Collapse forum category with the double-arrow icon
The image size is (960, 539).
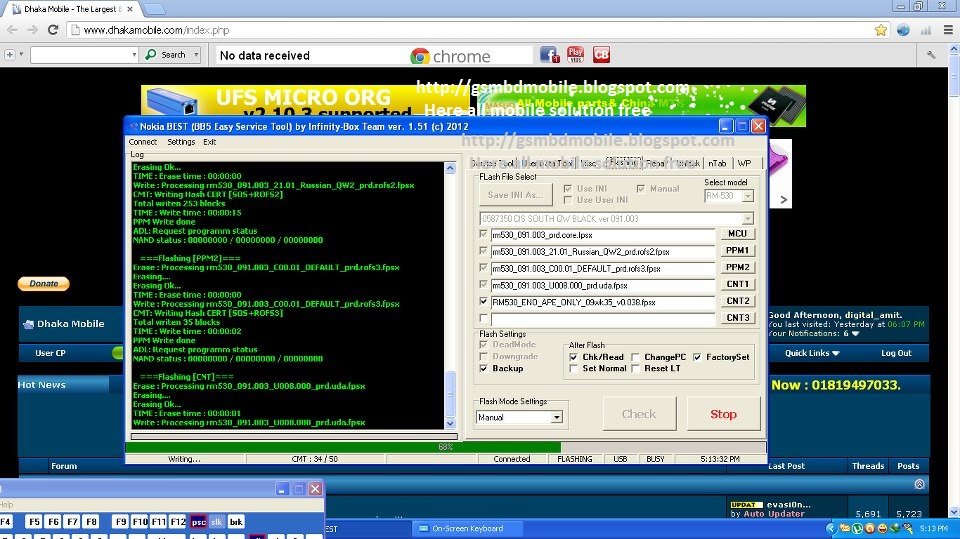[x=919, y=484]
